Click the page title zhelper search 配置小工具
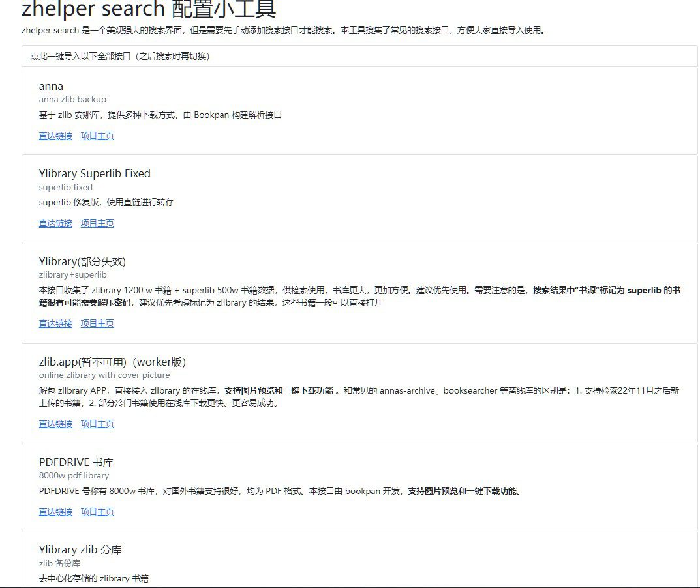The image size is (700, 588). (x=140, y=9)
